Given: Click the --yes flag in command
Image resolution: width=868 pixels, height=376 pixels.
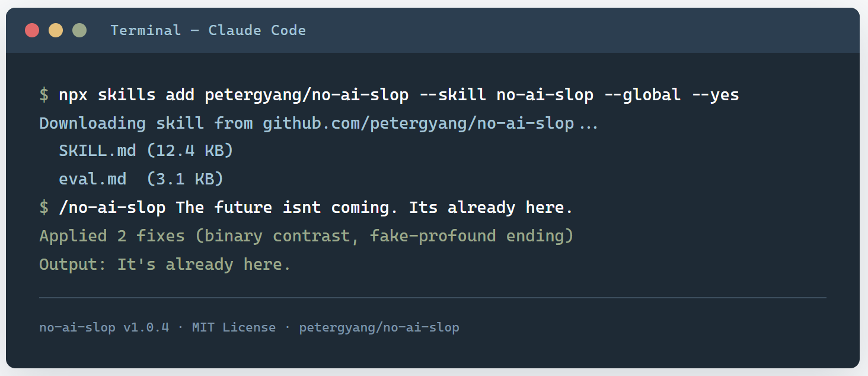Looking at the screenshot, I should (x=715, y=95).
